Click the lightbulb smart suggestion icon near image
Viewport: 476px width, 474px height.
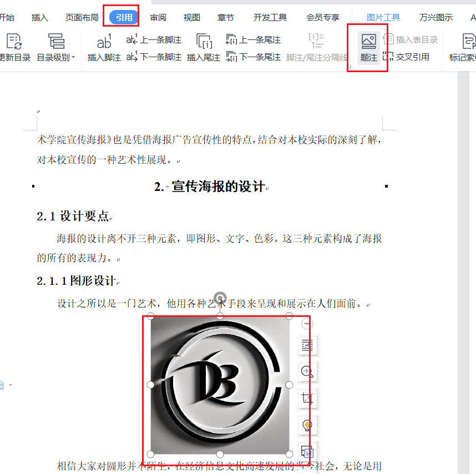click(x=307, y=425)
